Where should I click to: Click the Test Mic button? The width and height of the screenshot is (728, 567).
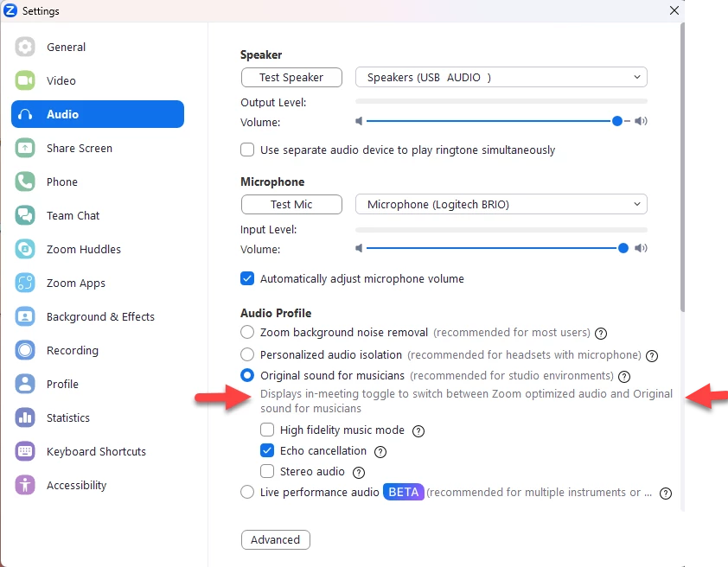291,204
